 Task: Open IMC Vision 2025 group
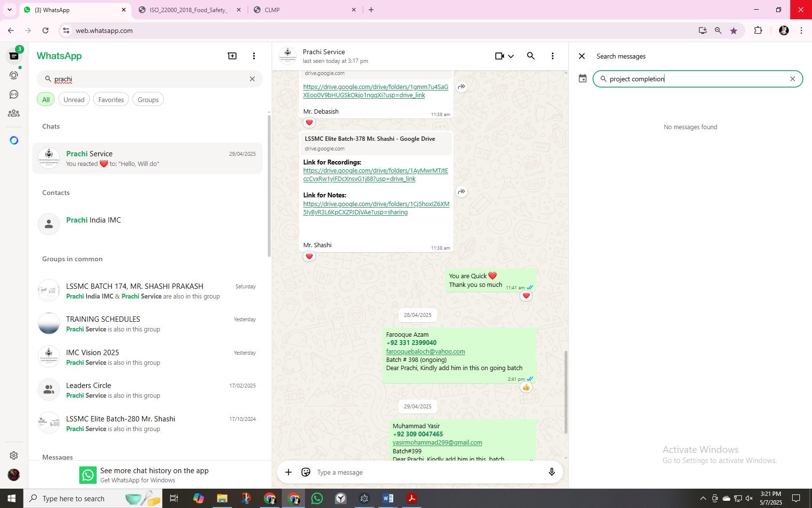147,357
